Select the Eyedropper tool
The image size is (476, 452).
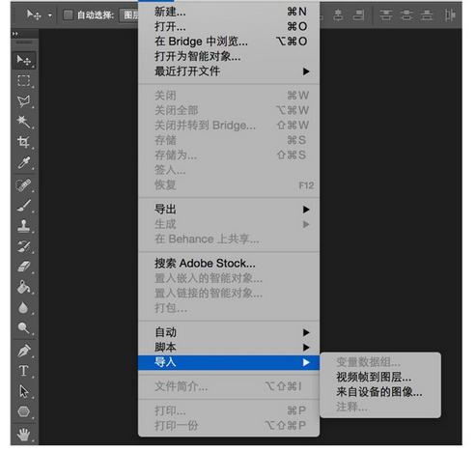(x=24, y=162)
